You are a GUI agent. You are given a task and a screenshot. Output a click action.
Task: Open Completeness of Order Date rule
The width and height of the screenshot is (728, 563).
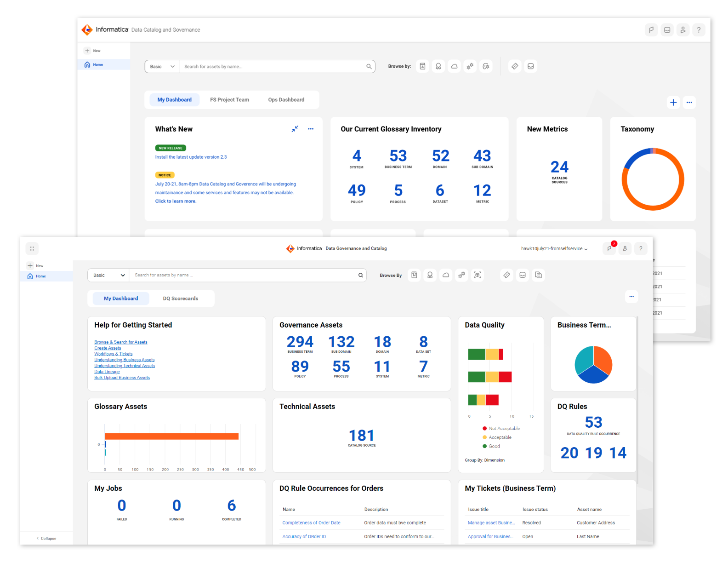[311, 523]
